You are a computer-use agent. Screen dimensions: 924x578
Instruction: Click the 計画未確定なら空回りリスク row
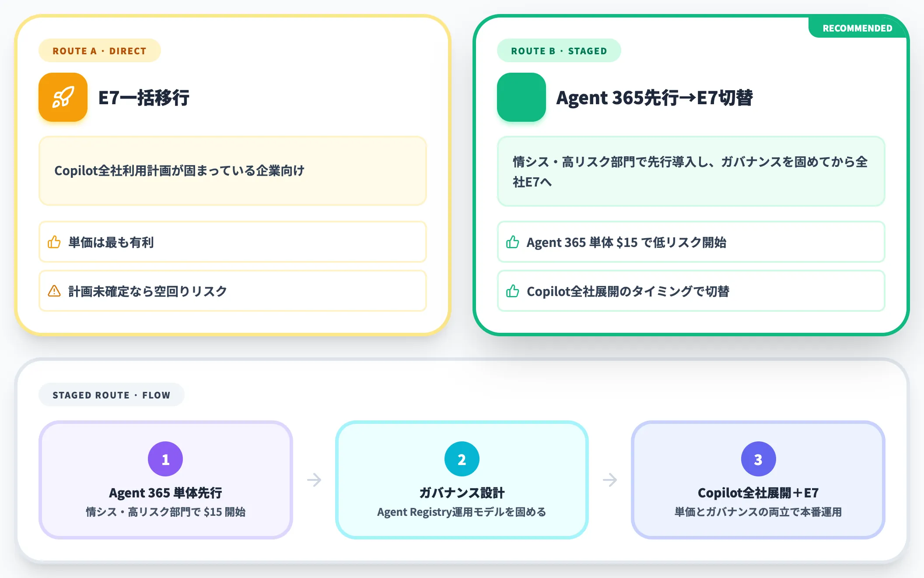[x=233, y=291]
